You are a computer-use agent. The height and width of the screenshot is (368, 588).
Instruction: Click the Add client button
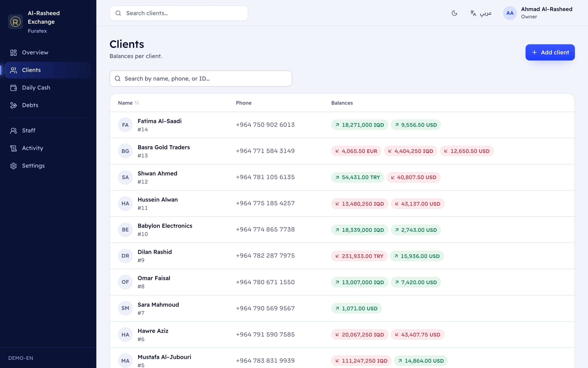pos(550,52)
